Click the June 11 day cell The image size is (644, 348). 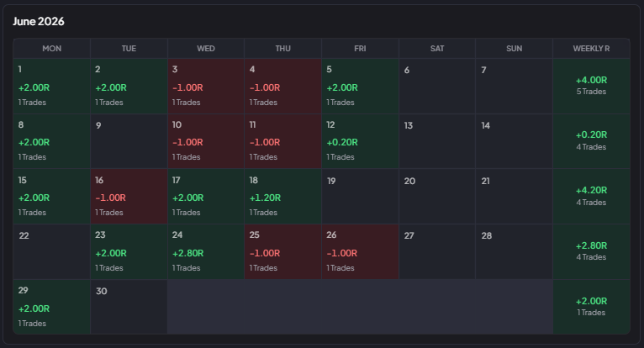point(283,141)
